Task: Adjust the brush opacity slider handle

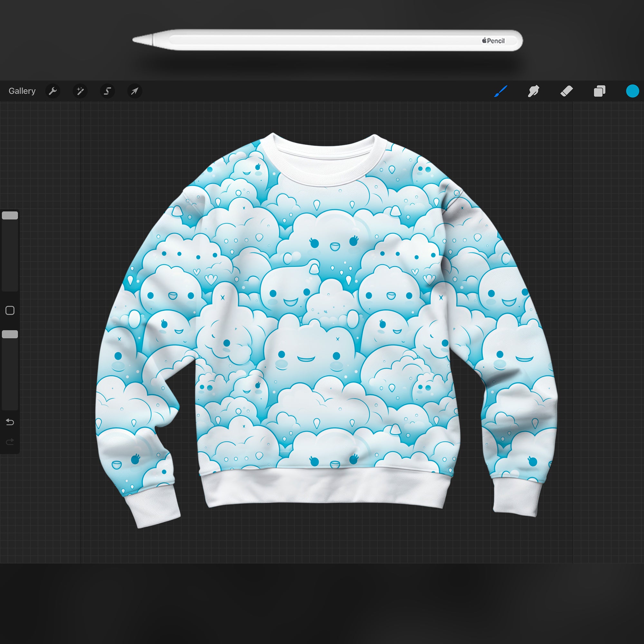Action: (x=10, y=333)
